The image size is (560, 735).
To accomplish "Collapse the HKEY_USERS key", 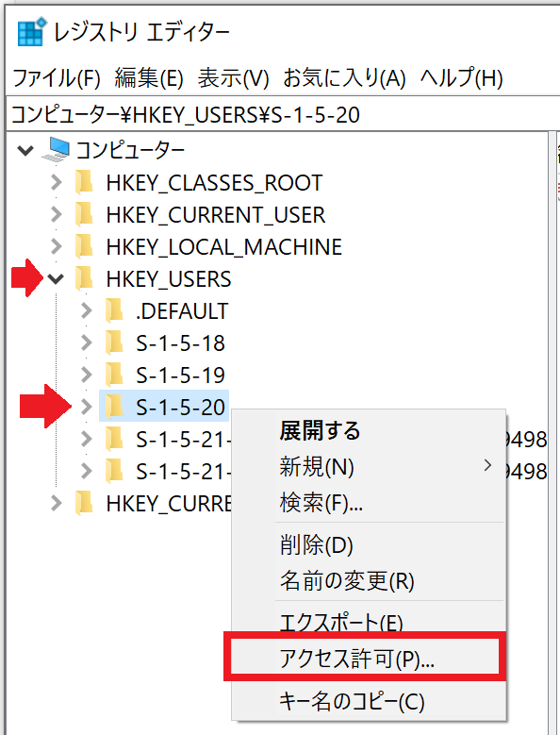I will pyautogui.click(x=56, y=279).
